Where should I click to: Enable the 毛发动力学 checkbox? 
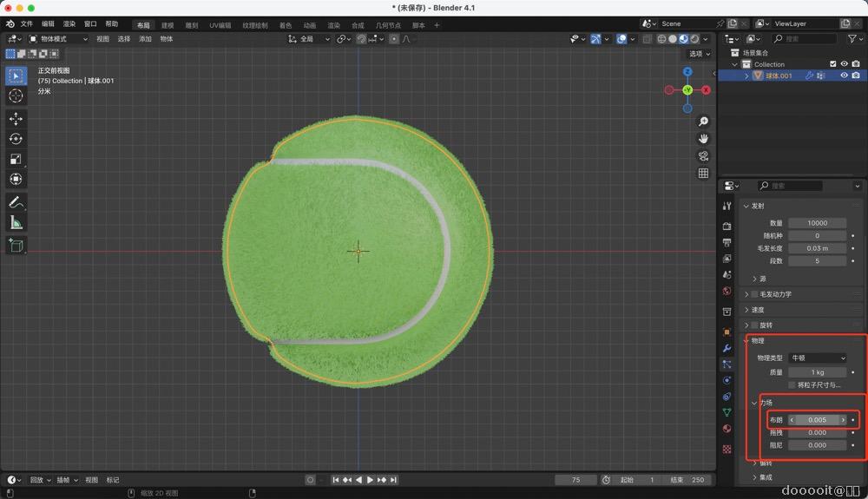pyautogui.click(x=754, y=294)
